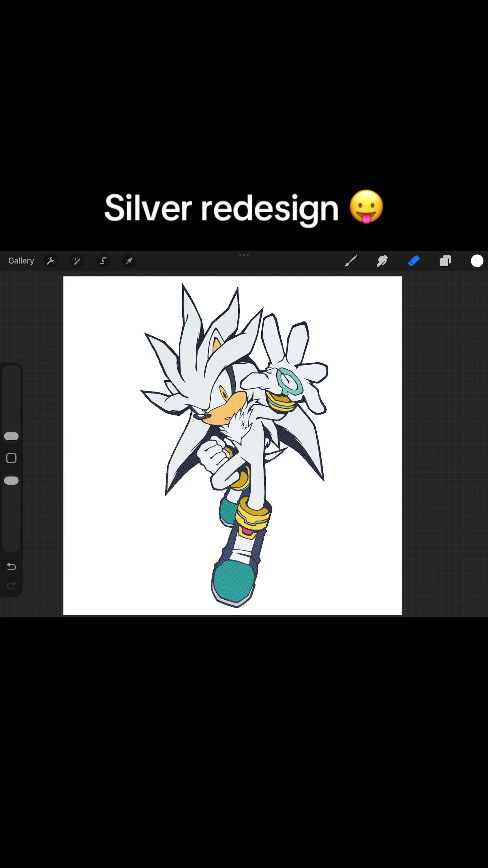Activate the Transform arrow tool
This screenshot has height=868, width=488.
[129, 261]
